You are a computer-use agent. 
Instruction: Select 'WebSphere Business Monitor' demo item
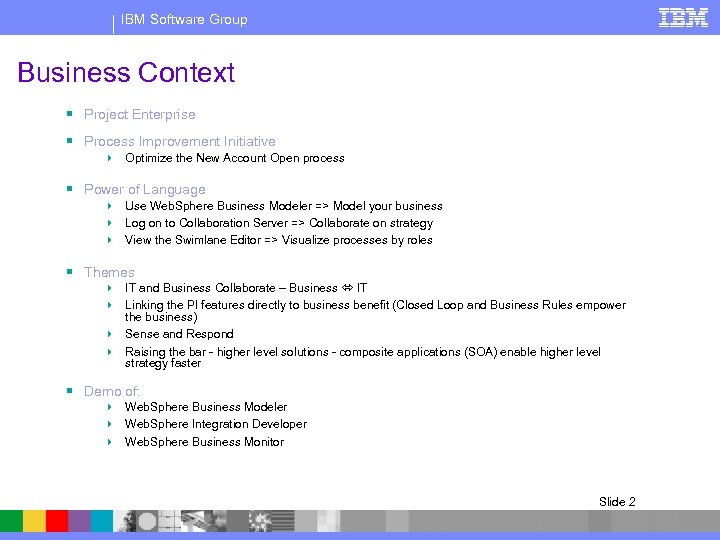(204, 442)
